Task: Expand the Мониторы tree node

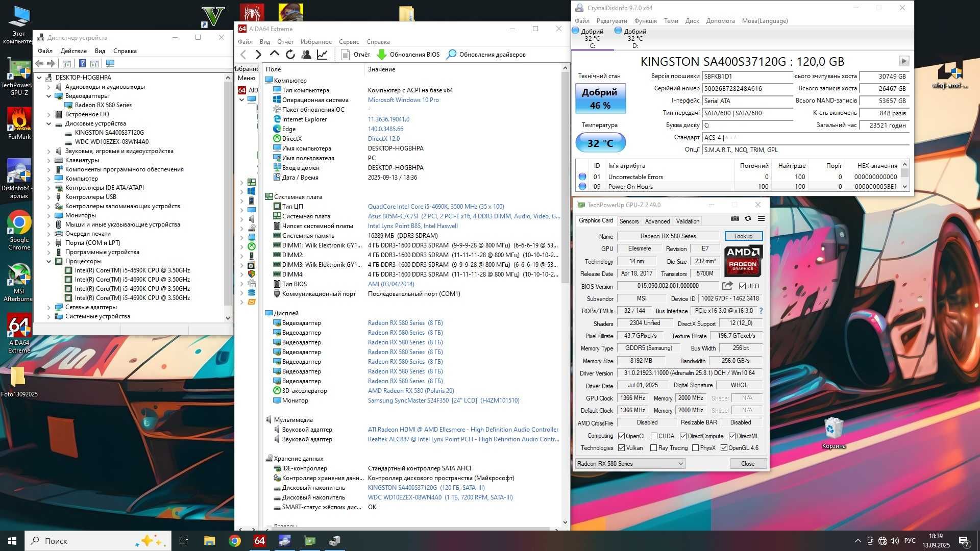Action: click(x=49, y=215)
